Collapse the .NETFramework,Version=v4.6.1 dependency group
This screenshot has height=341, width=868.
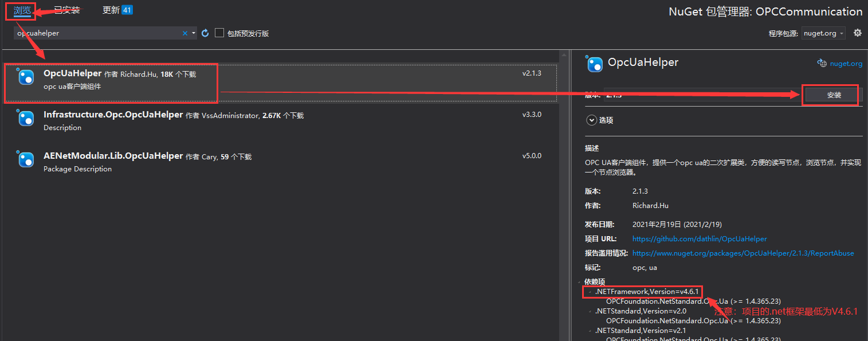coord(590,292)
